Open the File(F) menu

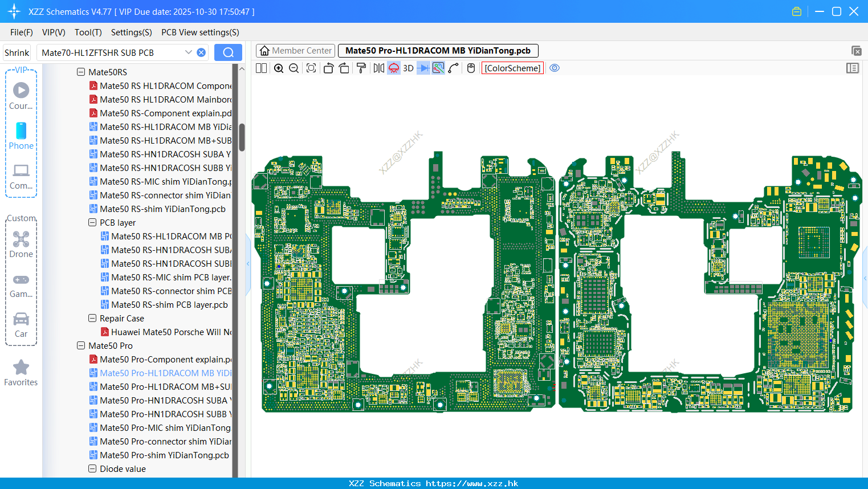pyautogui.click(x=22, y=32)
